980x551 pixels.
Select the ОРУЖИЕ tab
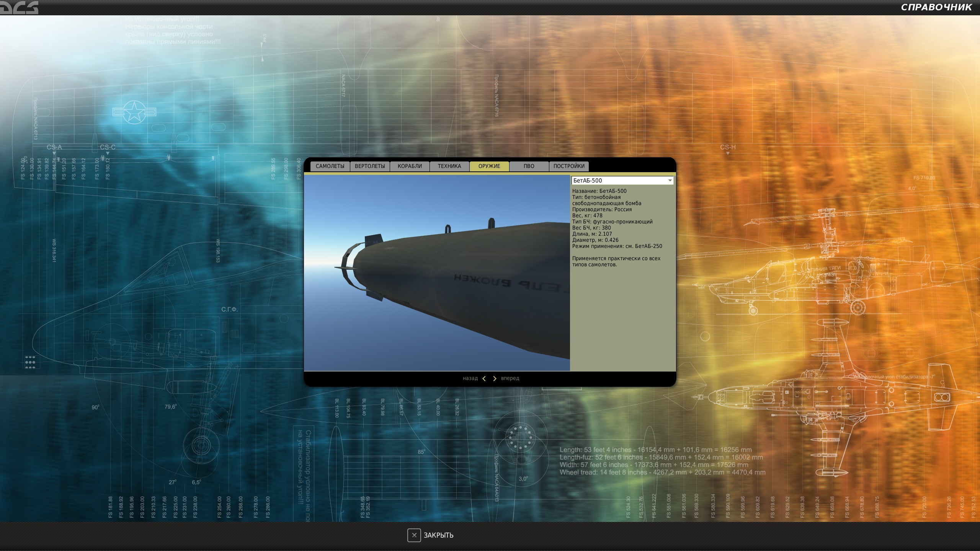(489, 166)
